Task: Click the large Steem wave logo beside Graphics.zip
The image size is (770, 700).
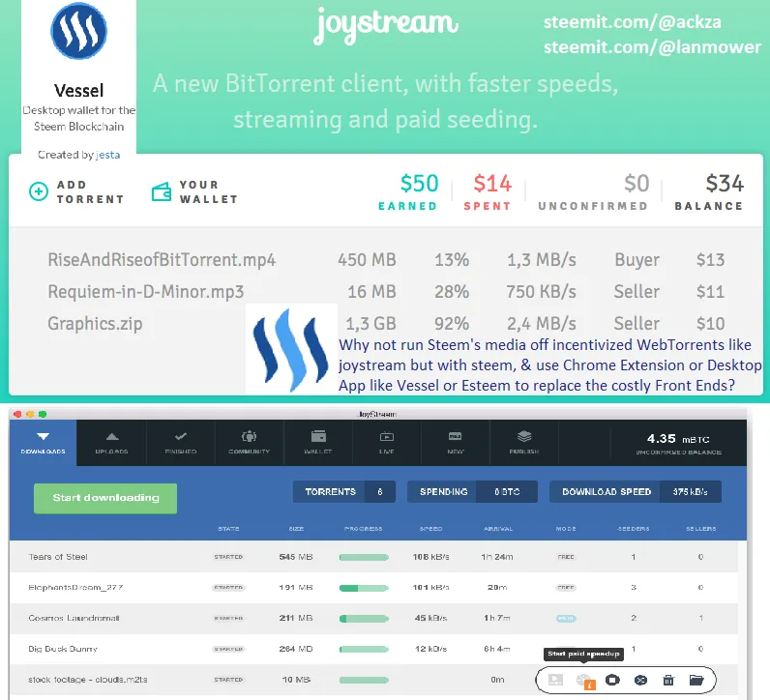Action: 291,350
